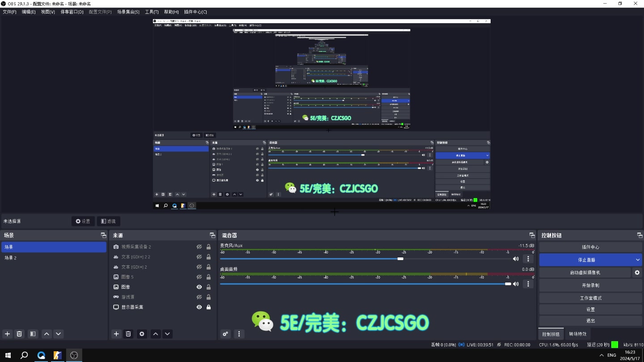The width and height of the screenshot is (644, 362).
Task: Open the 编辑(E) menu
Action: (29, 12)
